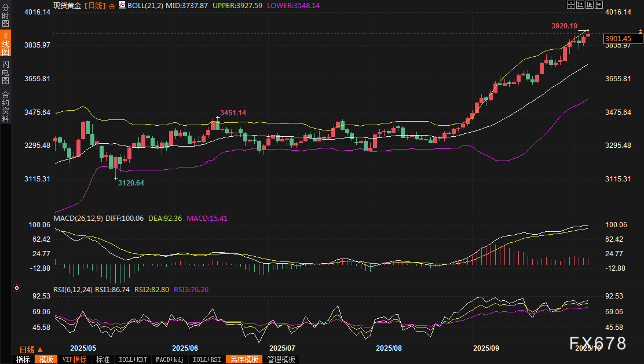The image size is (644, 364).
Task: Select the VIP指标 option
Action: [75, 359]
